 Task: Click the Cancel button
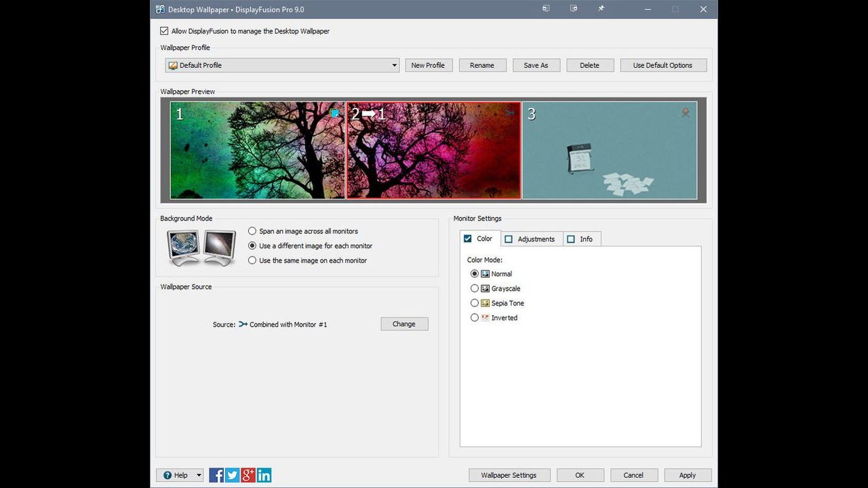coord(633,475)
